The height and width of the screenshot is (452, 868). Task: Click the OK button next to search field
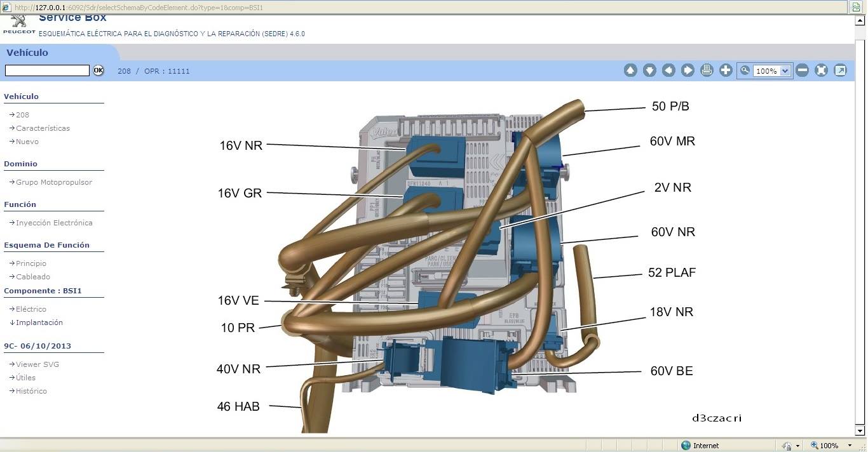(x=98, y=70)
